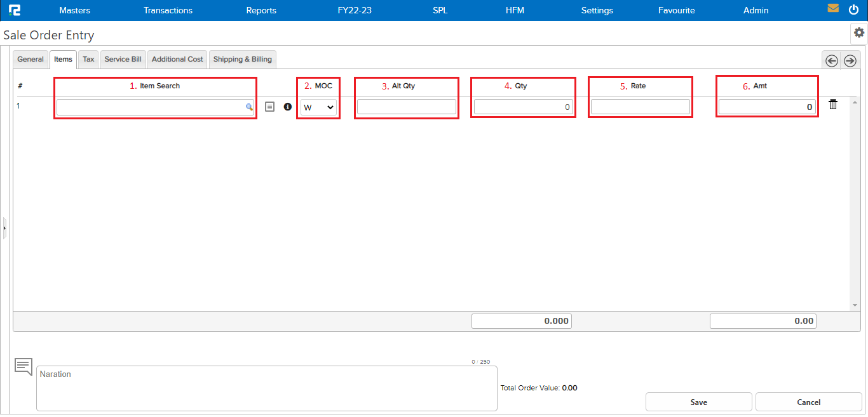Click the previous arrow navigation icon

[831, 60]
